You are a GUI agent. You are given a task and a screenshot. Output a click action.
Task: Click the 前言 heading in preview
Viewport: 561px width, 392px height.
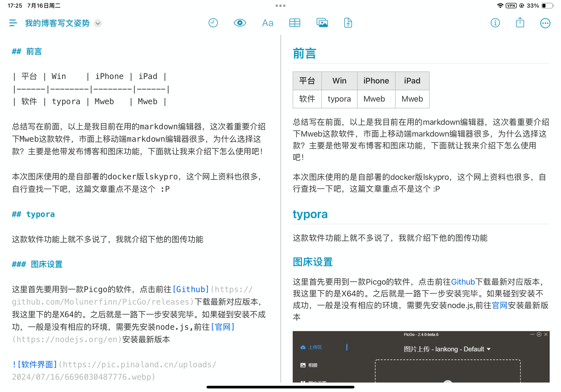click(304, 54)
